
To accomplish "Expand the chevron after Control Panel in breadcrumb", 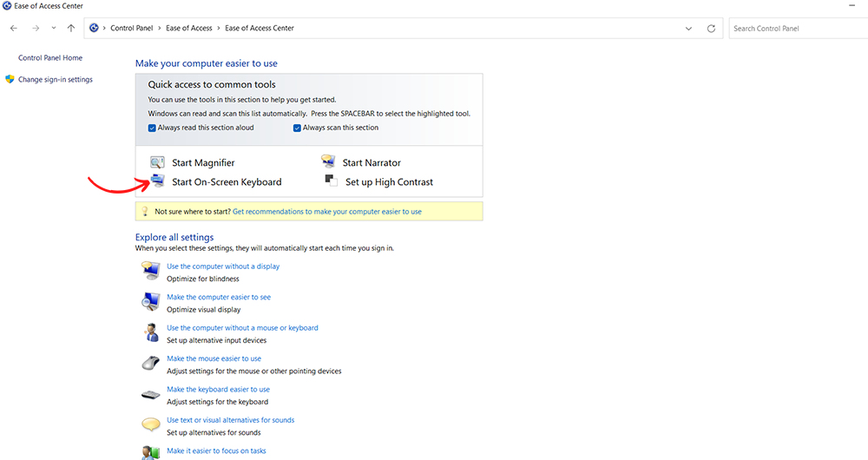I will [160, 29].
